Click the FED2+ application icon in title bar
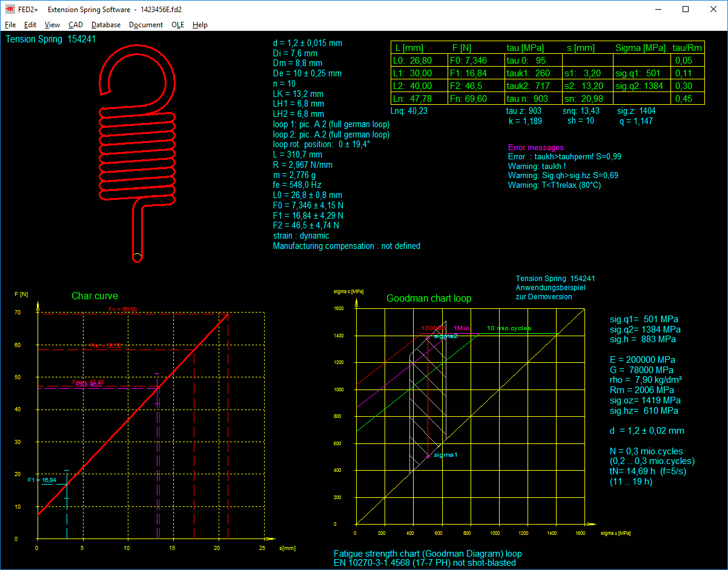Viewport: 728px width, 570px height. click(x=10, y=10)
